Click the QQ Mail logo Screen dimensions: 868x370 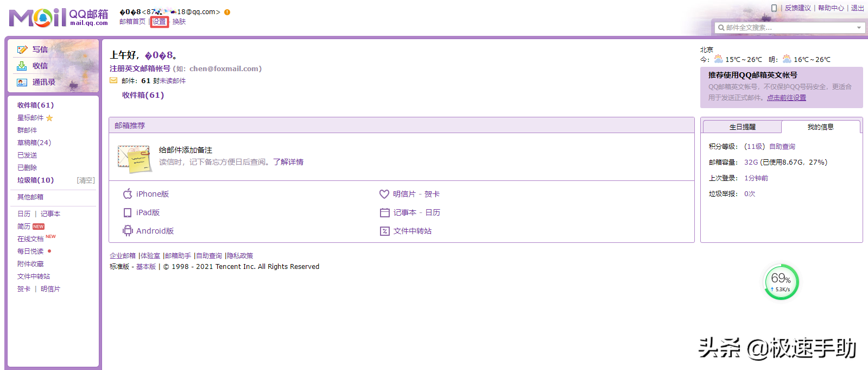tap(59, 17)
